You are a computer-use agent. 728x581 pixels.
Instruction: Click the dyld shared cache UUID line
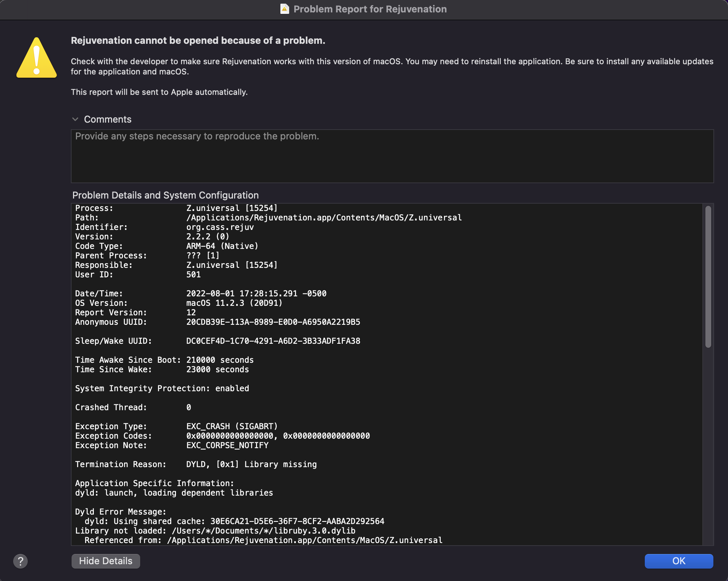click(x=234, y=521)
